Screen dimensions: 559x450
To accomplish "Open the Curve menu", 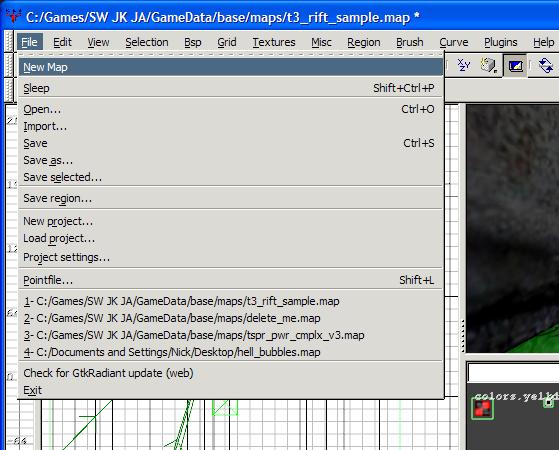I will 453,42.
